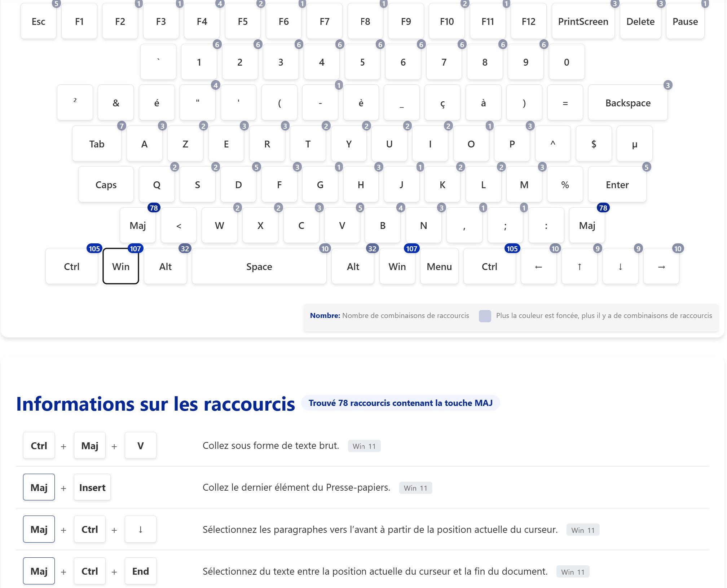Click the = key
This screenshot has width=727, height=588.
click(x=565, y=103)
